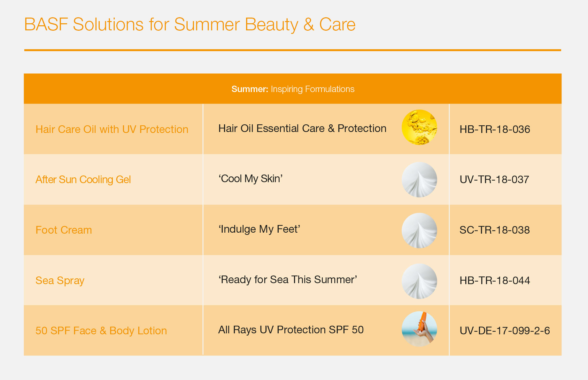This screenshot has width=588, height=380.
Task: Click formulation code SC-TR-18-038
Action: pyautogui.click(x=494, y=230)
